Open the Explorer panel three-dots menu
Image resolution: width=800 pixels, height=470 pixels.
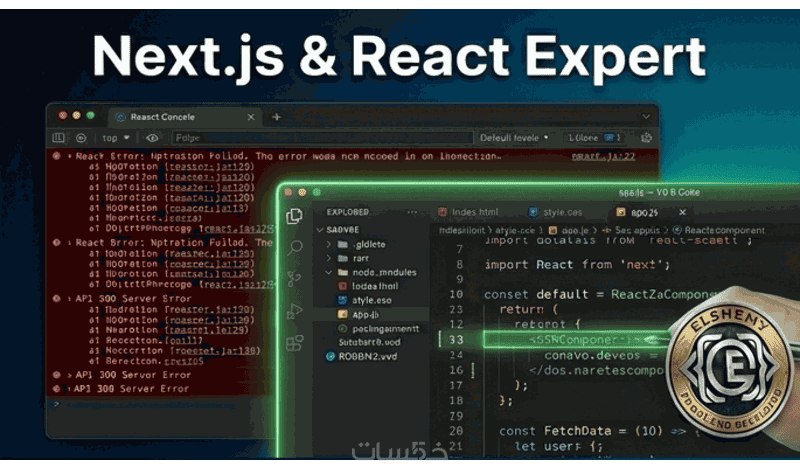(412, 212)
